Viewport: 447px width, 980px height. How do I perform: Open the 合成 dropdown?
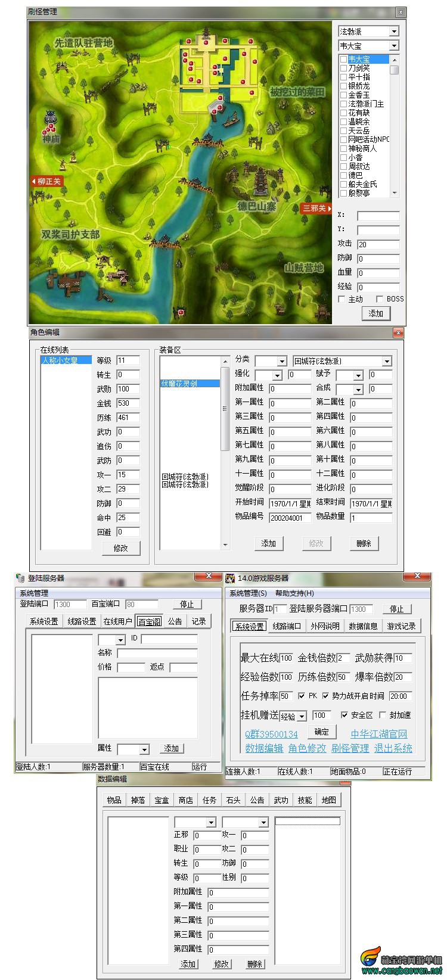[x=358, y=390]
